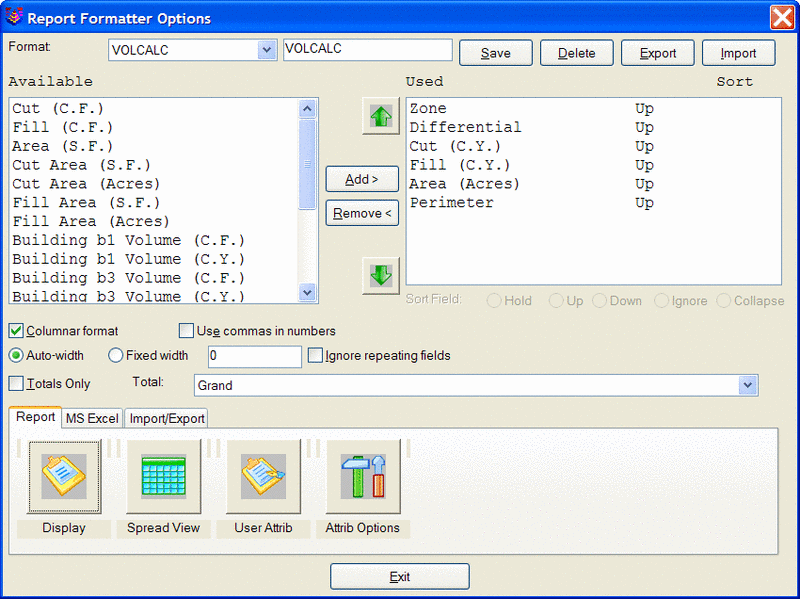Enable Ignore repeating fields checkbox
Viewport: 800px width, 599px height.
click(315, 355)
